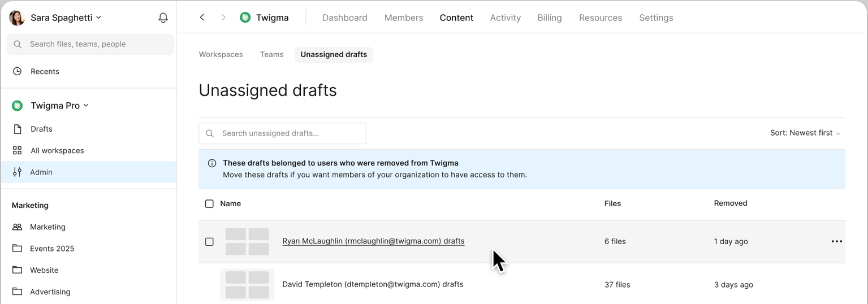The height and width of the screenshot is (304, 868).
Task: Open Events 2025 folder label
Action: coord(52,249)
